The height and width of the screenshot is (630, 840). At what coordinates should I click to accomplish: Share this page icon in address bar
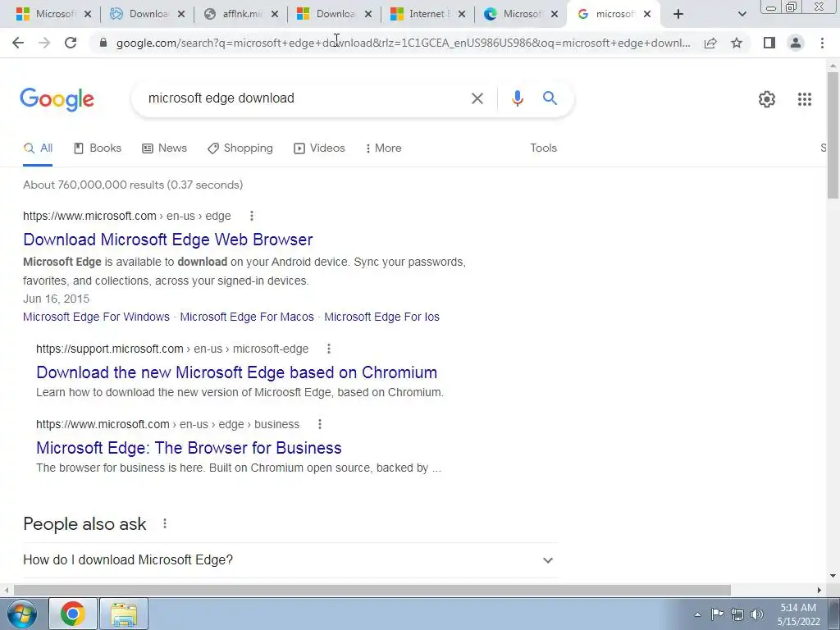click(710, 43)
